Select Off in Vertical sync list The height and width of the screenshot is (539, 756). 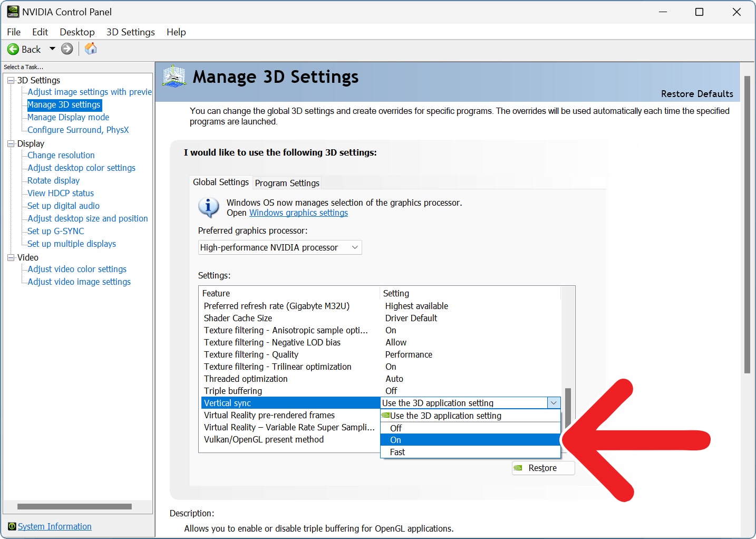point(470,428)
